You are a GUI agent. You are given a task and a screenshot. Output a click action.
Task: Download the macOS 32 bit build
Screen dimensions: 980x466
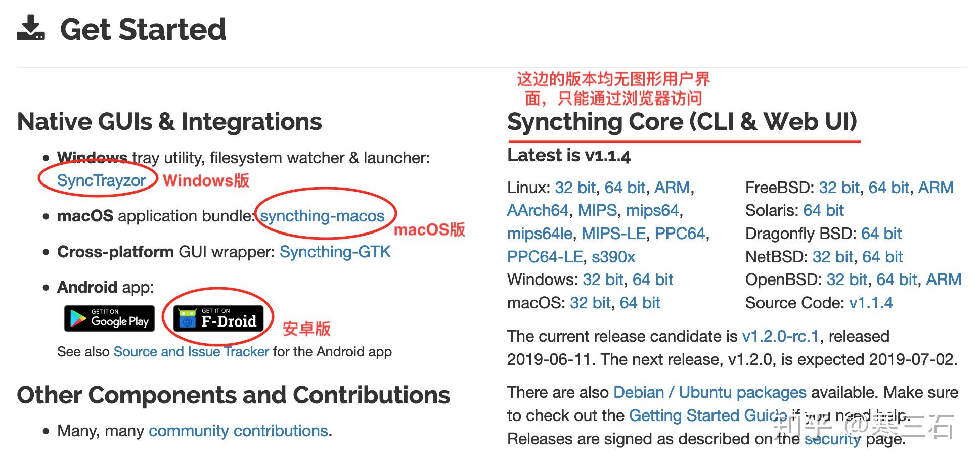pyautogui.click(x=590, y=303)
